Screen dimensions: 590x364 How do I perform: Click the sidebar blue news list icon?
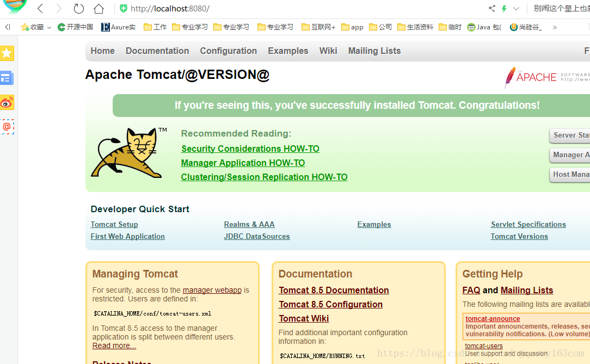7,78
